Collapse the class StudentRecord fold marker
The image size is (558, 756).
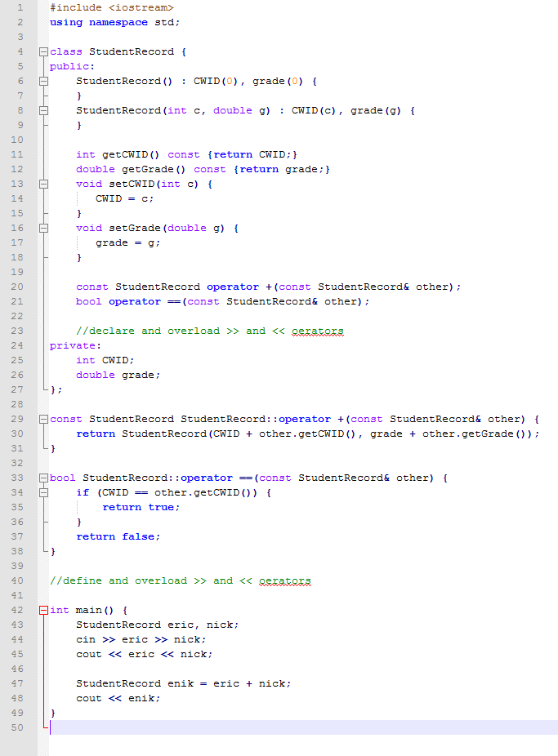coord(43,51)
